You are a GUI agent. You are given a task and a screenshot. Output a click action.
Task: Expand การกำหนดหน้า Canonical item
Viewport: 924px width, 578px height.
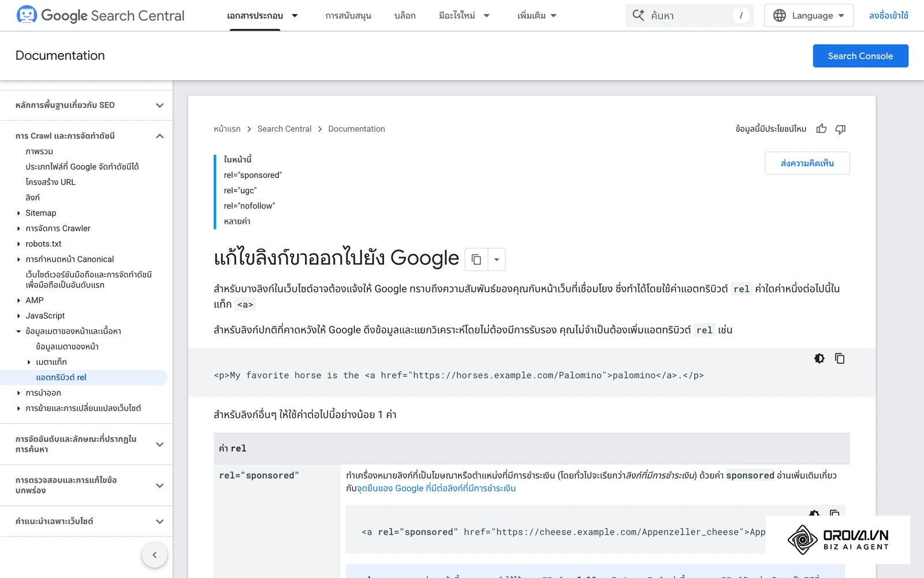pyautogui.click(x=18, y=260)
